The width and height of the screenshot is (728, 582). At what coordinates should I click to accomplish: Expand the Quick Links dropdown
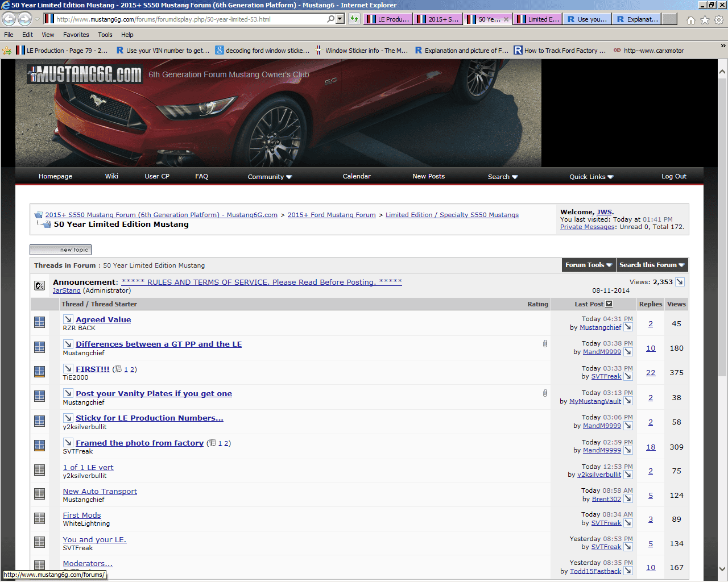[591, 177]
